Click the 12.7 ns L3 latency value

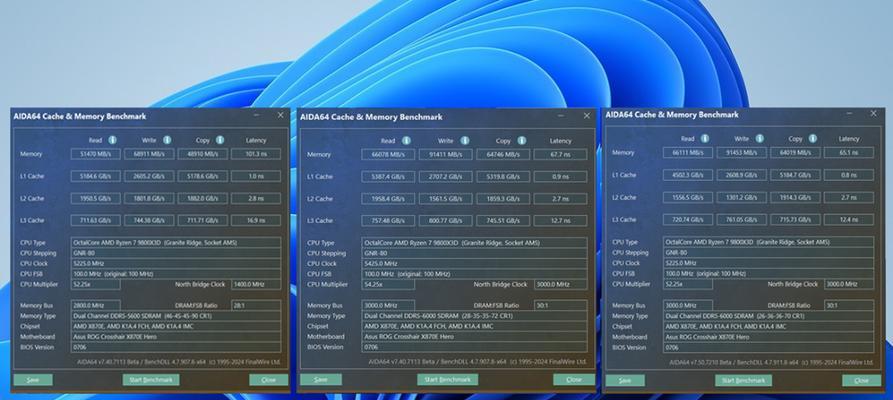560,221
